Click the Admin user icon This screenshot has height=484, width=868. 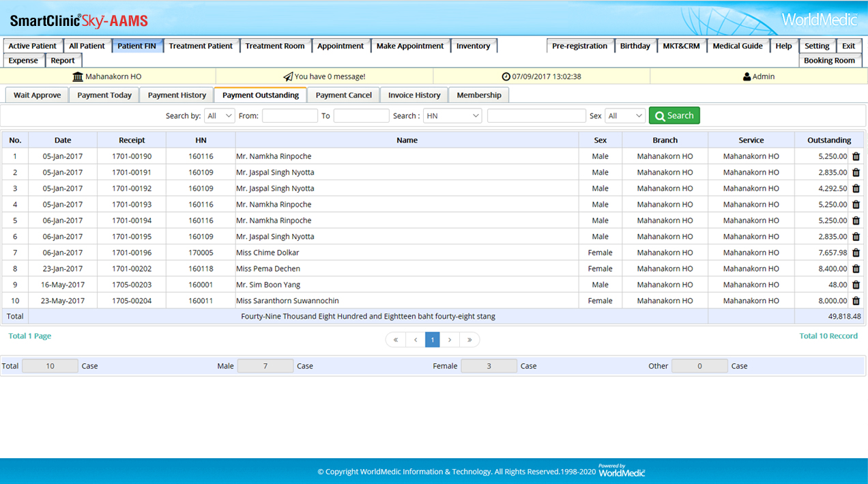coord(747,76)
